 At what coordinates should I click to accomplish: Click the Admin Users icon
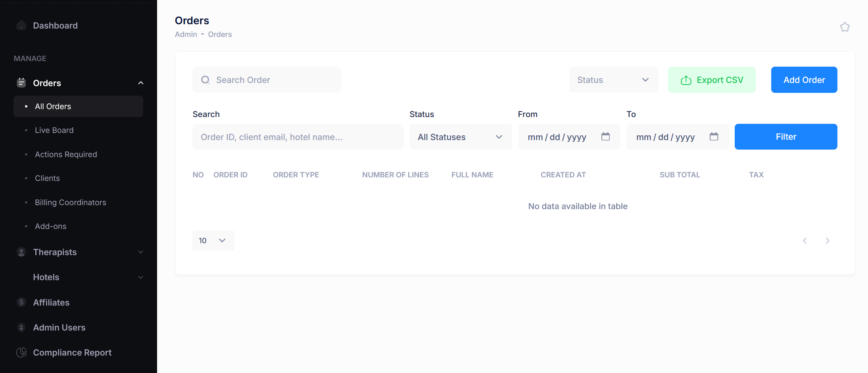point(20,327)
